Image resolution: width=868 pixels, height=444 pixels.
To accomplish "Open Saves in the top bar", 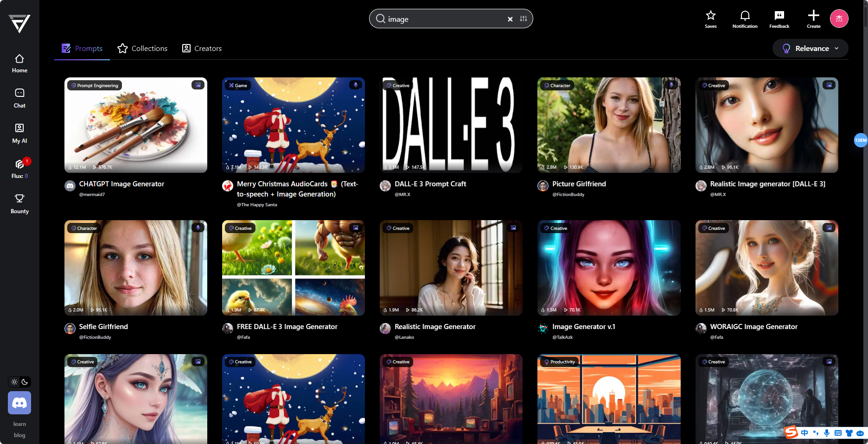I will pos(710,19).
